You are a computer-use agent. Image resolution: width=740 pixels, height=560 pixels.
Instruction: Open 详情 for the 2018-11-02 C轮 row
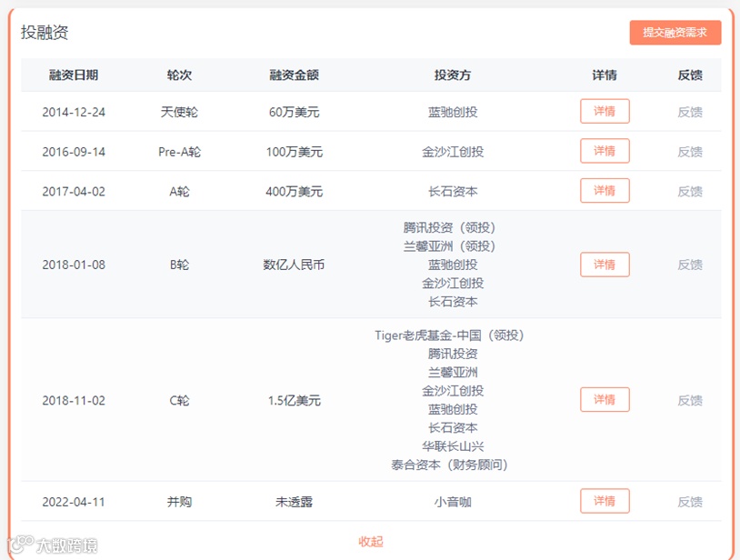coord(605,400)
